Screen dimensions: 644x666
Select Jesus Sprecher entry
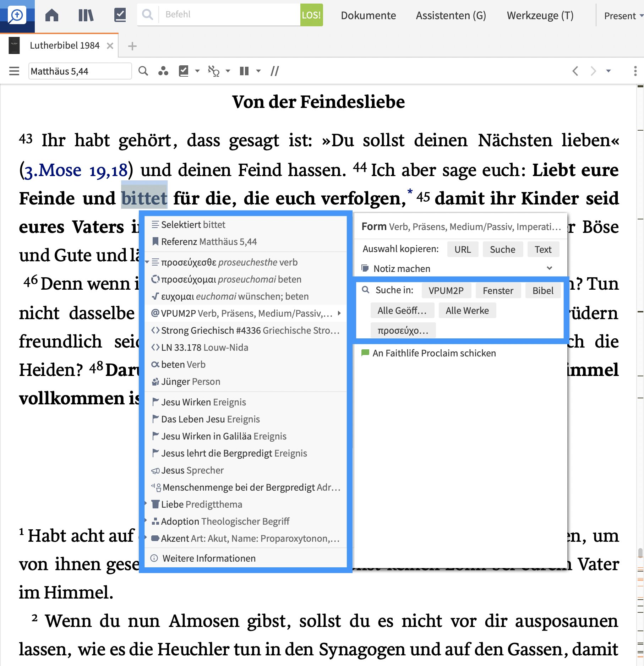point(245,470)
